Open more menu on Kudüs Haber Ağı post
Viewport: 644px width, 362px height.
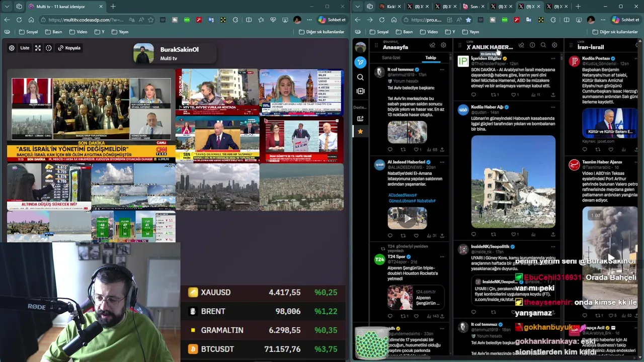pos(553,107)
